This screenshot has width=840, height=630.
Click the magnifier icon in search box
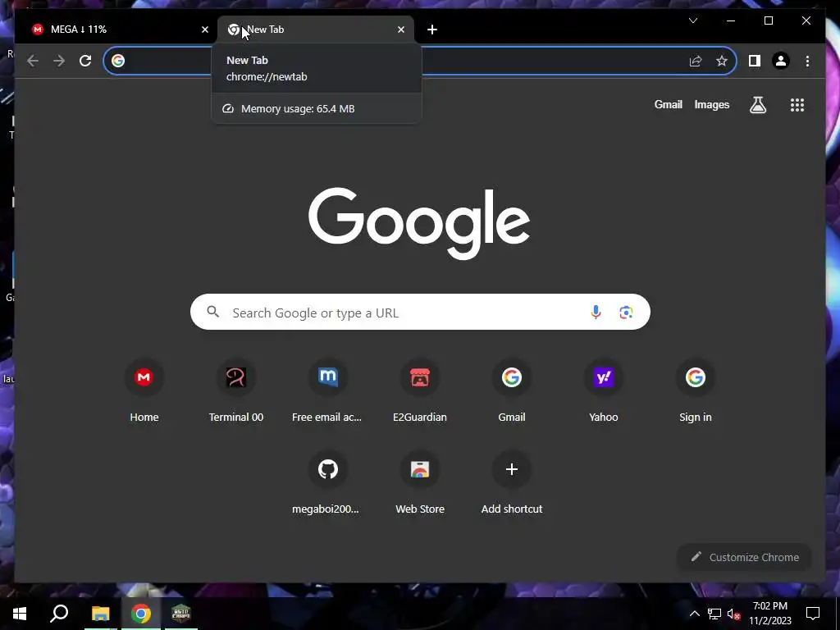(213, 312)
